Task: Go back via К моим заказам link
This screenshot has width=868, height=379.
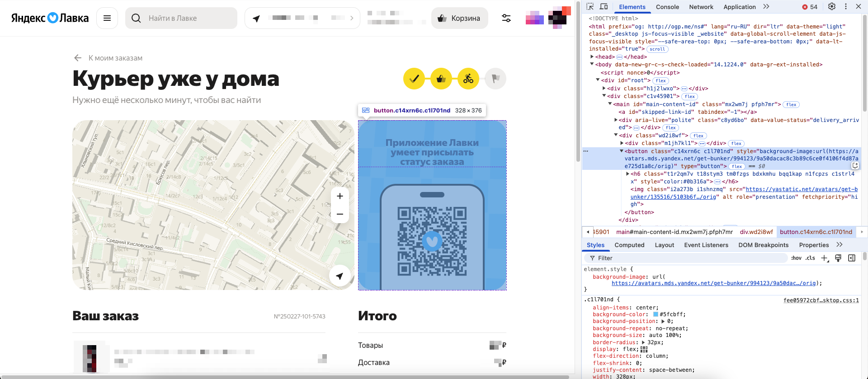Action: [x=108, y=58]
